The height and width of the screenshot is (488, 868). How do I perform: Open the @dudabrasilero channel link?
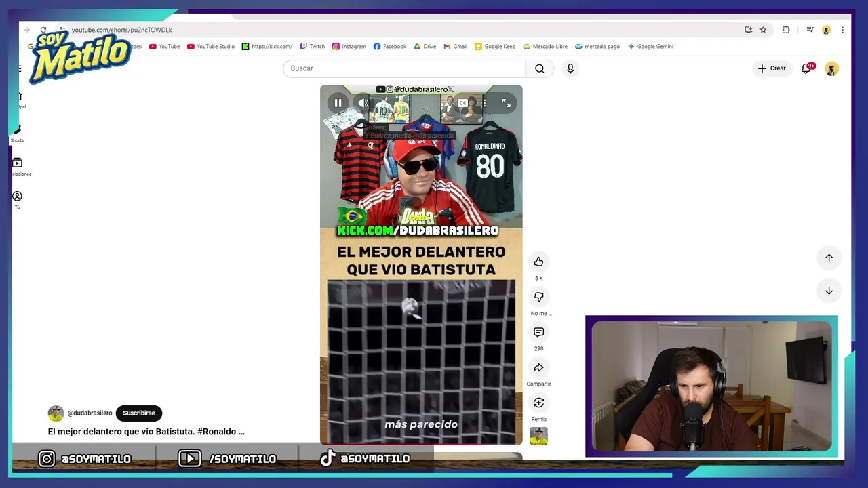pos(90,413)
